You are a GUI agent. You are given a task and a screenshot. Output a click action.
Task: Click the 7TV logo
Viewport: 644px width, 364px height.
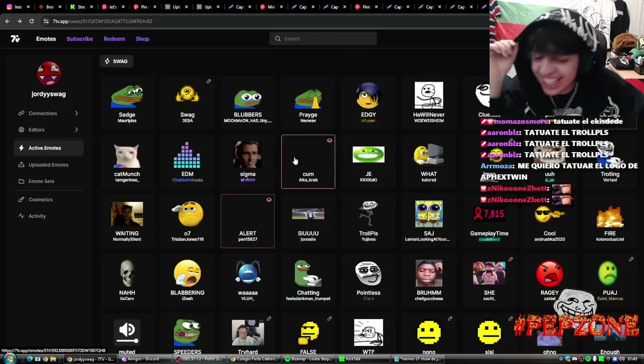(x=15, y=39)
